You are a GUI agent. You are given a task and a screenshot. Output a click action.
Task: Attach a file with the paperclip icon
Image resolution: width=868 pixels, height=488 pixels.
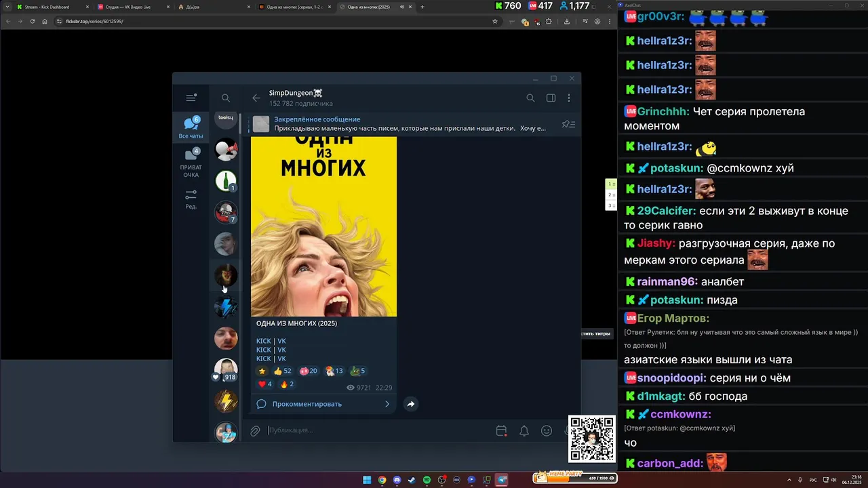coord(255,430)
